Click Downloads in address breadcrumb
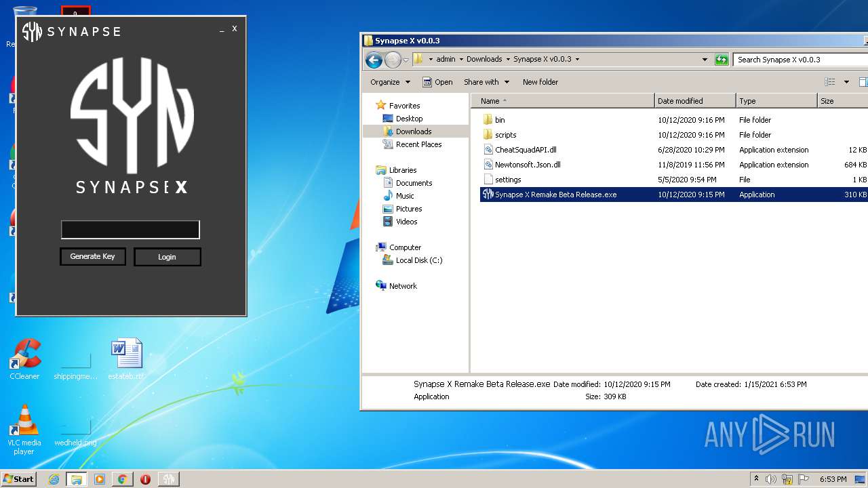 [x=484, y=59]
